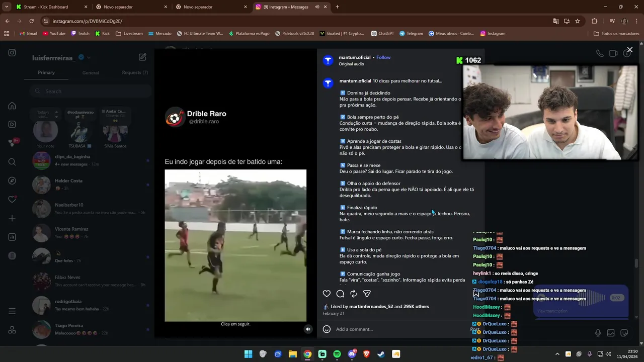Viewport: 644px width, 362px height.
Task: Switch to the Stream - Kick Dashboard tab
Action: pyautogui.click(x=50, y=7)
